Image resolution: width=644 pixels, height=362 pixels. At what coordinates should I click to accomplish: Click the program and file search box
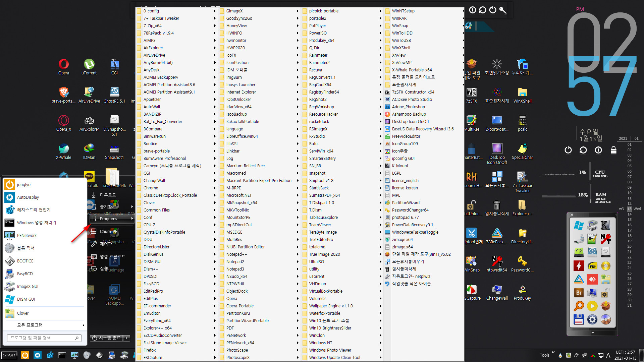click(x=44, y=338)
